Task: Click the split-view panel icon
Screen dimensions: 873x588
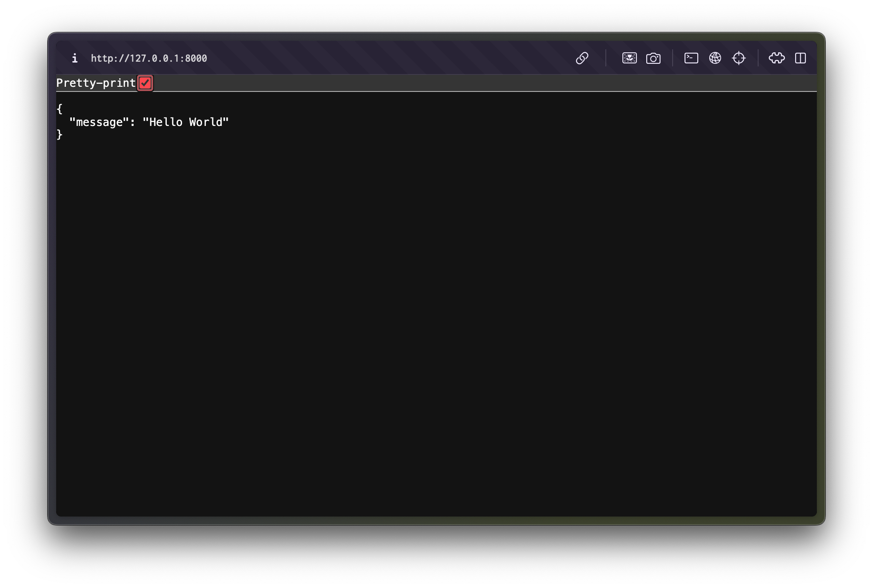Action: point(802,58)
